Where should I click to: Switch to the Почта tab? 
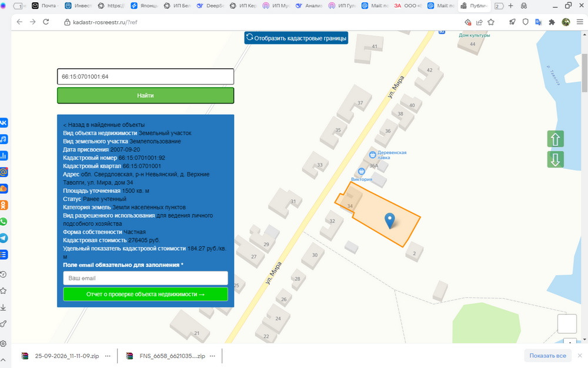[44, 6]
